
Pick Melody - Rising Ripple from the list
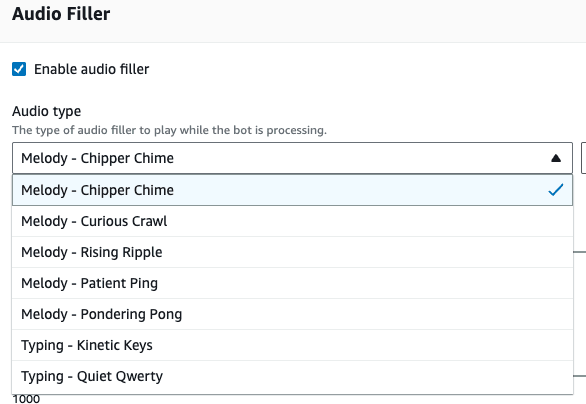292,252
